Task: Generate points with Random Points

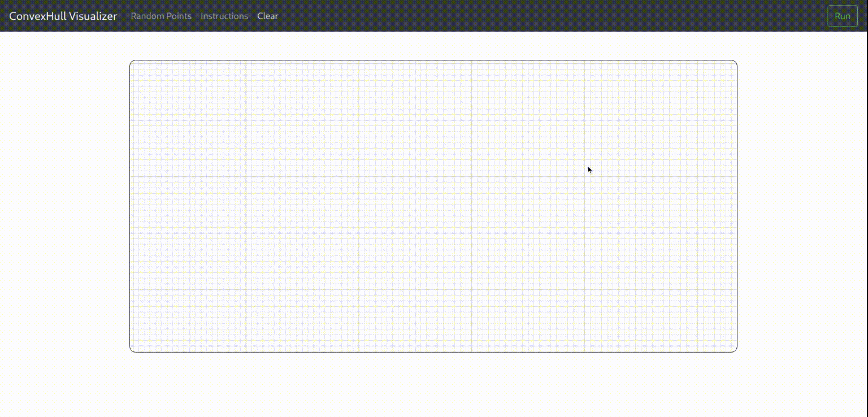Action: [161, 16]
